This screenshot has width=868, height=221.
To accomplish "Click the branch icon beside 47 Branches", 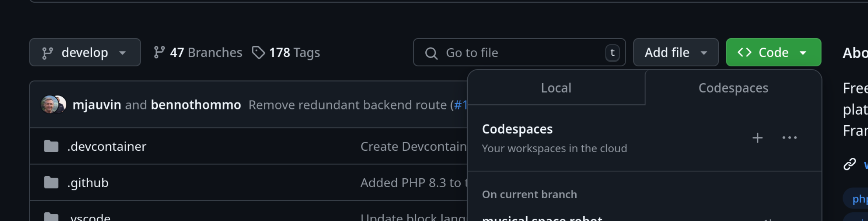I will pyautogui.click(x=159, y=53).
